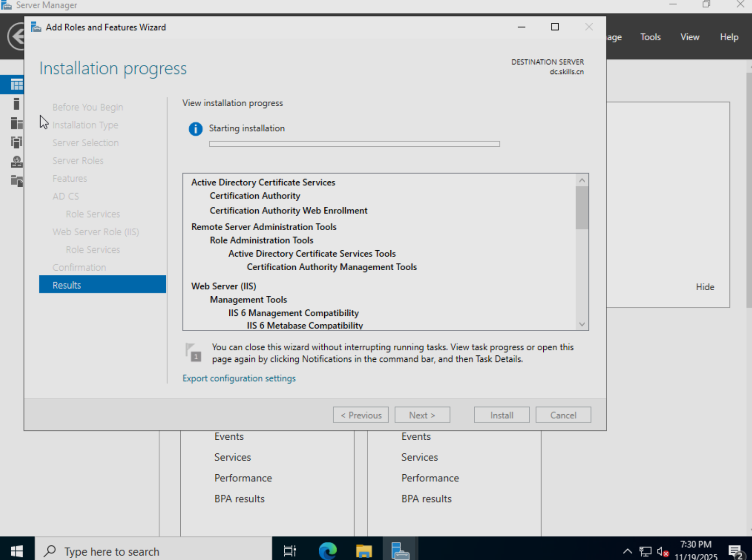Click the Cancel button
This screenshot has height=560, width=752.
563,415
